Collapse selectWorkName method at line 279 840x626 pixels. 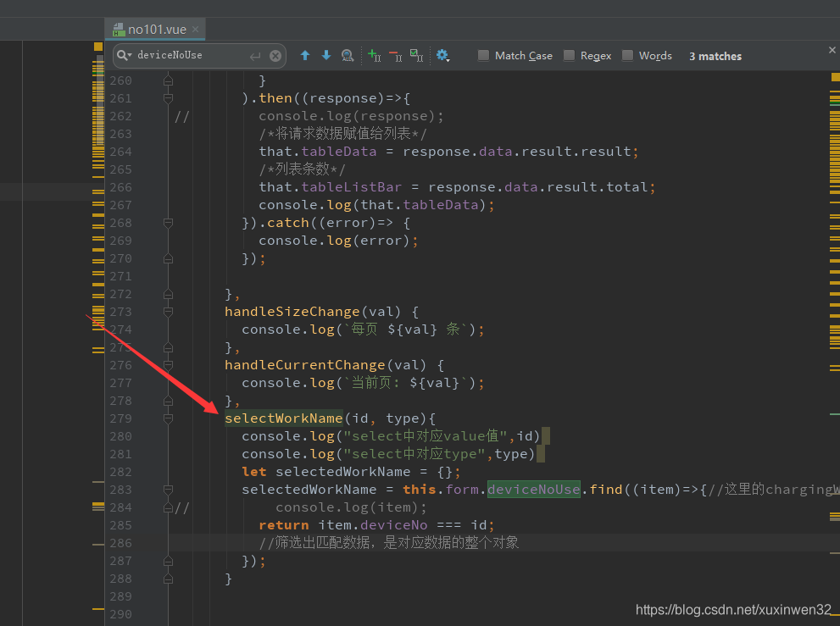click(168, 418)
